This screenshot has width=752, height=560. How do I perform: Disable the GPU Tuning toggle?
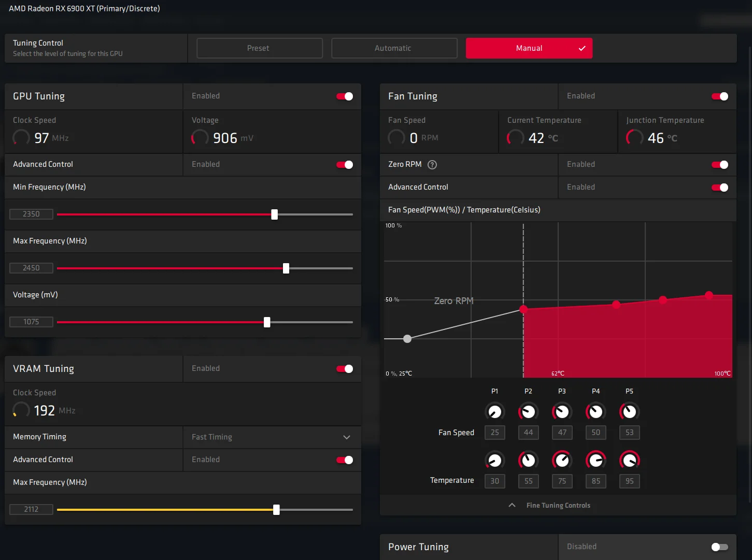[x=345, y=96]
